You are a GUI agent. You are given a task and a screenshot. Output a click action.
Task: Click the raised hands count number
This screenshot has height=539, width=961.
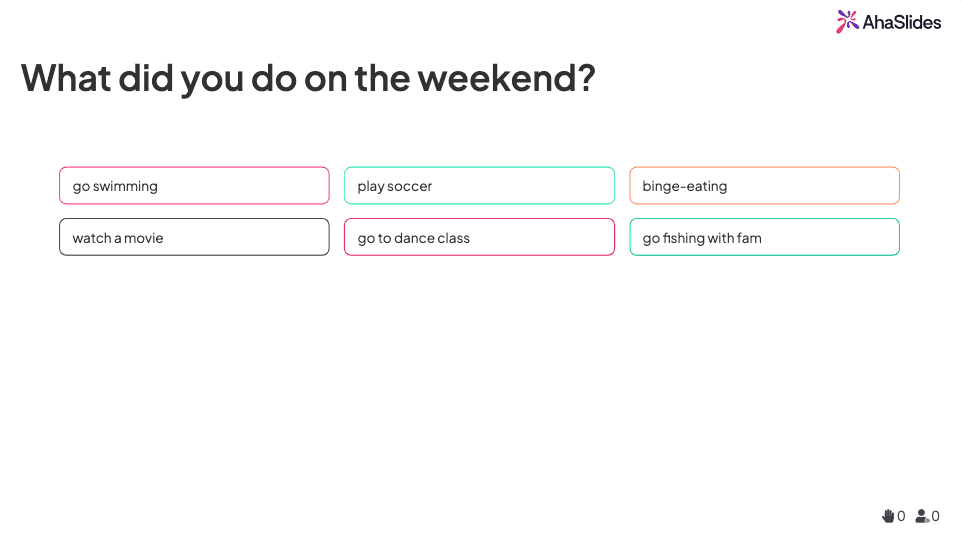coord(901,516)
